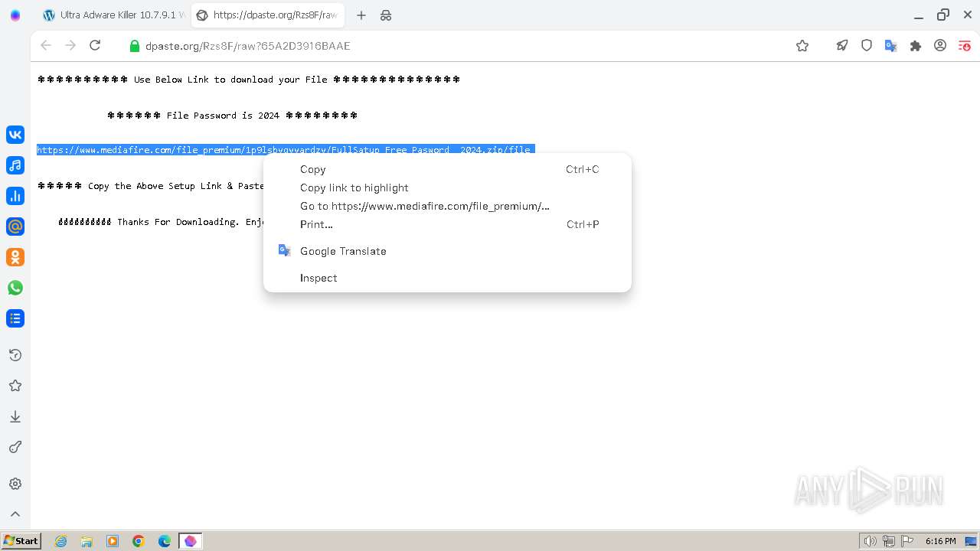Open downloads in sidebar
The height and width of the screenshot is (551, 980).
click(15, 416)
